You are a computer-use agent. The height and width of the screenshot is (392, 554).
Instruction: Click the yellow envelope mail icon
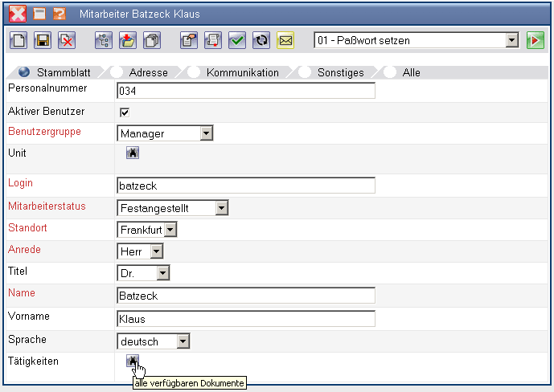tap(285, 40)
